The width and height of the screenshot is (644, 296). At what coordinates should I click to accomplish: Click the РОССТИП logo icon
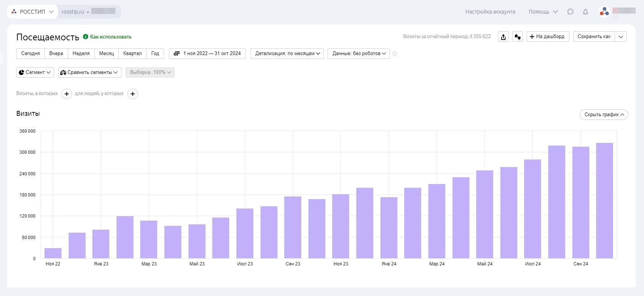[14, 12]
